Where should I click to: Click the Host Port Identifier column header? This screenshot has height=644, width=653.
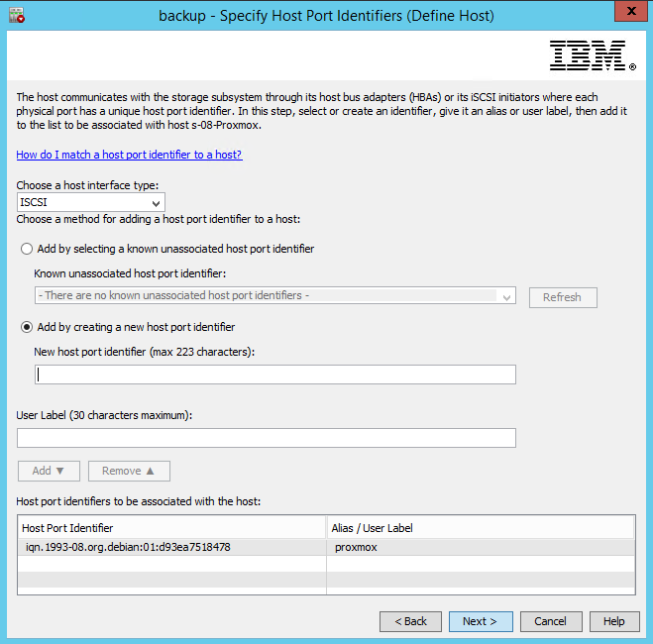170,528
